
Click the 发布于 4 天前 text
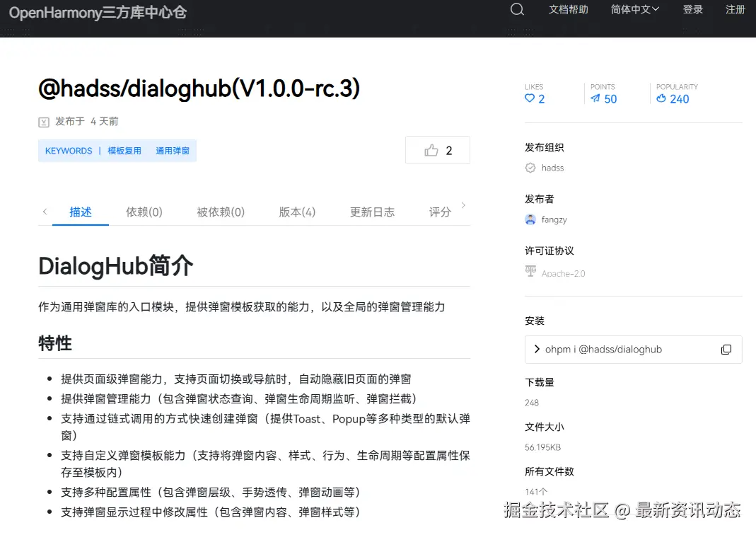pos(87,121)
